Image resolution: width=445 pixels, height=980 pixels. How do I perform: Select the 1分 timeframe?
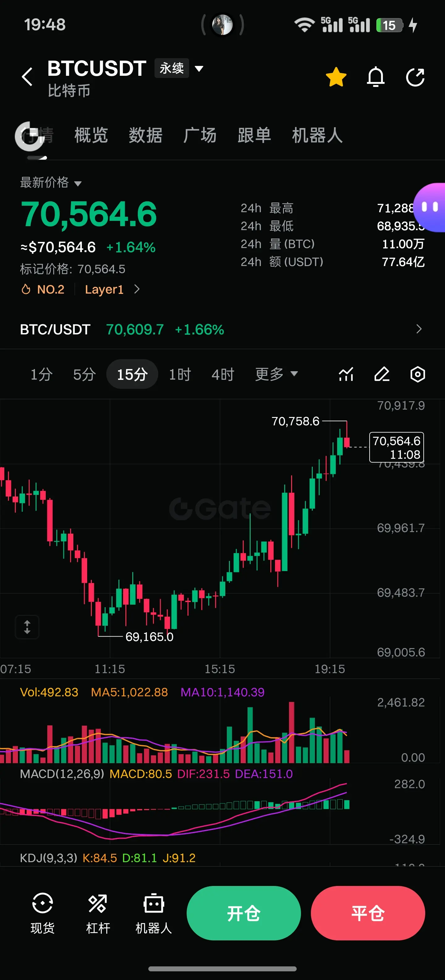[x=41, y=374]
